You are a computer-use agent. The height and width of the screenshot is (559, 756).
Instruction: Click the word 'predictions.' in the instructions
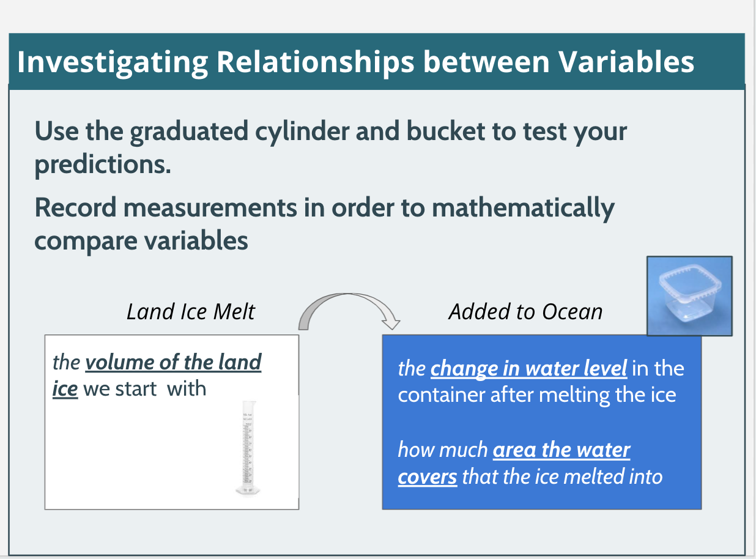pyautogui.click(x=102, y=165)
